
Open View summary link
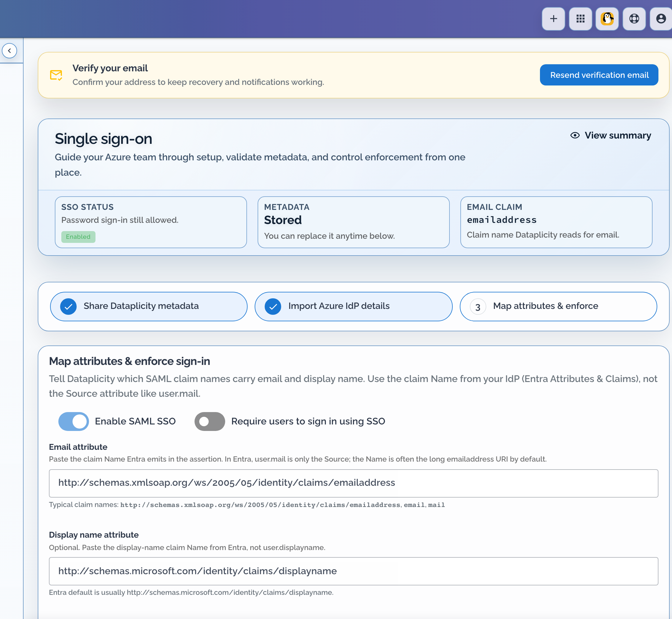pyautogui.click(x=611, y=135)
